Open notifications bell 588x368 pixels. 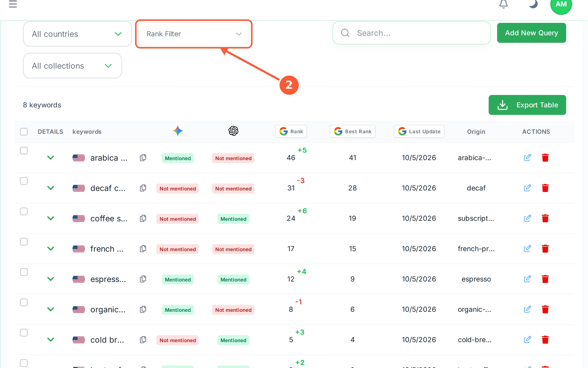(504, 4)
